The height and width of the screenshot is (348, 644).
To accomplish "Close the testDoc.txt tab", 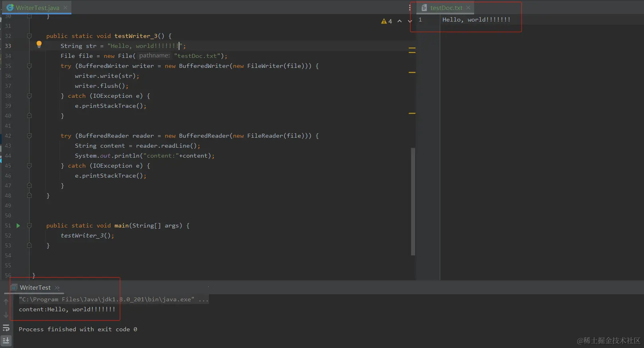I will [x=468, y=8].
